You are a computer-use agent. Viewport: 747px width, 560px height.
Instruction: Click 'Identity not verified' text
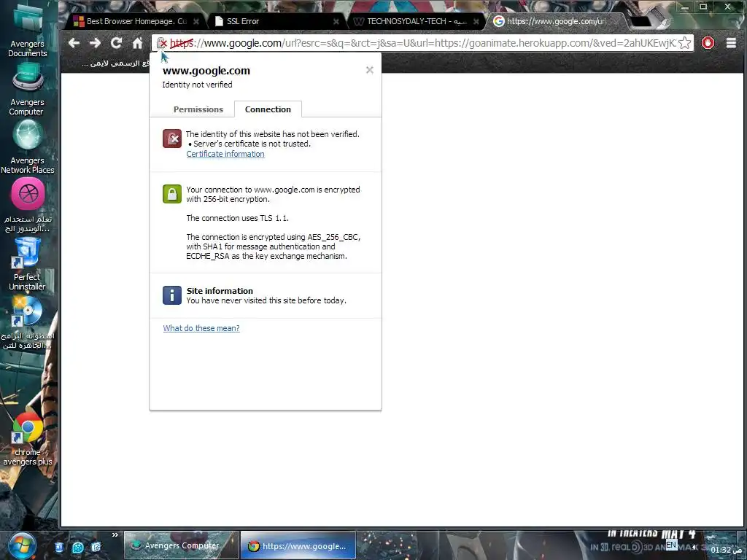pyautogui.click(x=197, y=85)
